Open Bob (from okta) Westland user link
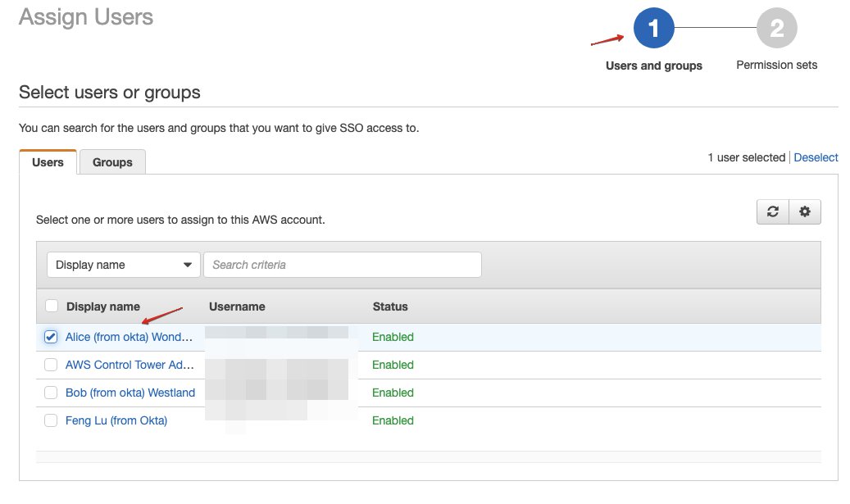Screen dimensions: 850x504 click(x=130, y=393)
